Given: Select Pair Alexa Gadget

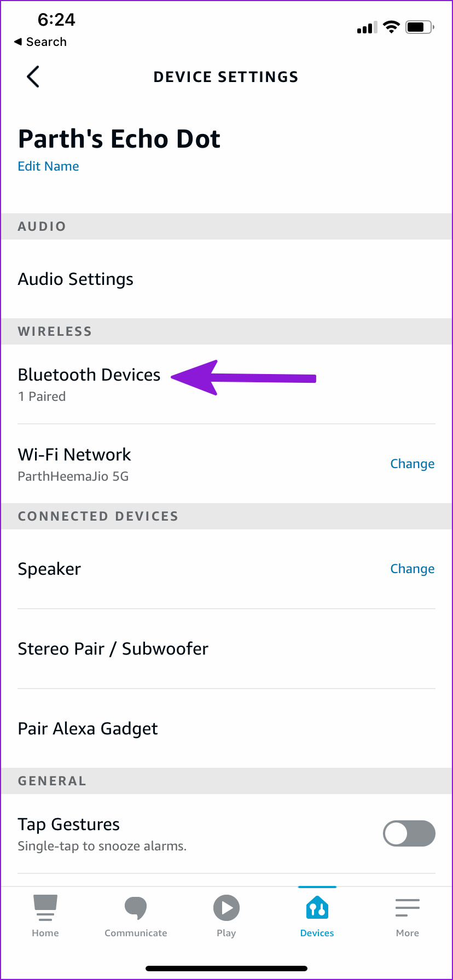Looking at the screenshot, I should (88, 728).
